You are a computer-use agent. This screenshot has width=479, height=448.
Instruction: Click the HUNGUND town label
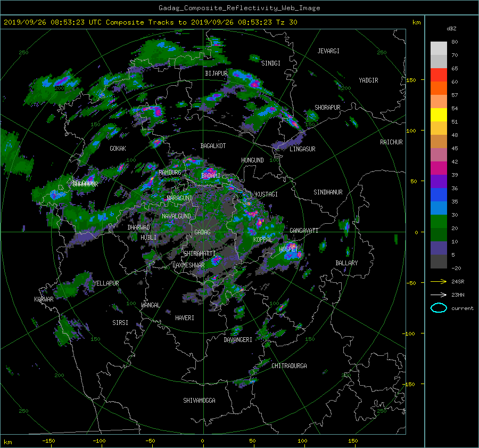click(x=252, y=160)
